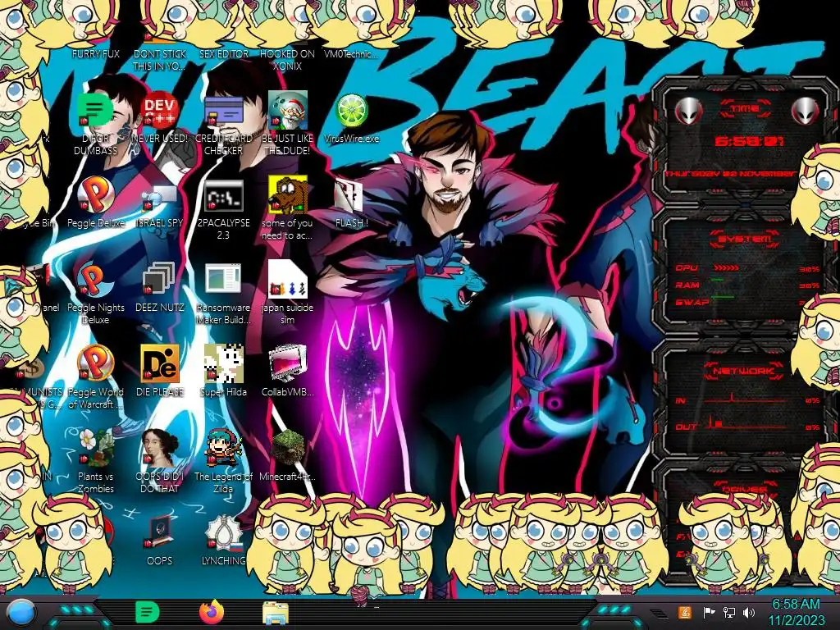Click the SEX EDITOR icon label
This screenshot has height=630, width=840.
pyautogui.click(x=224, y=53)
